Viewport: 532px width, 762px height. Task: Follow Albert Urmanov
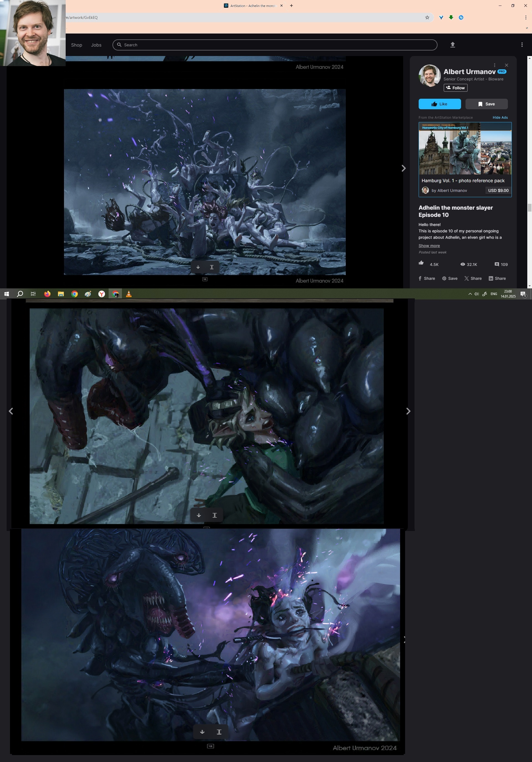point(455,88)
